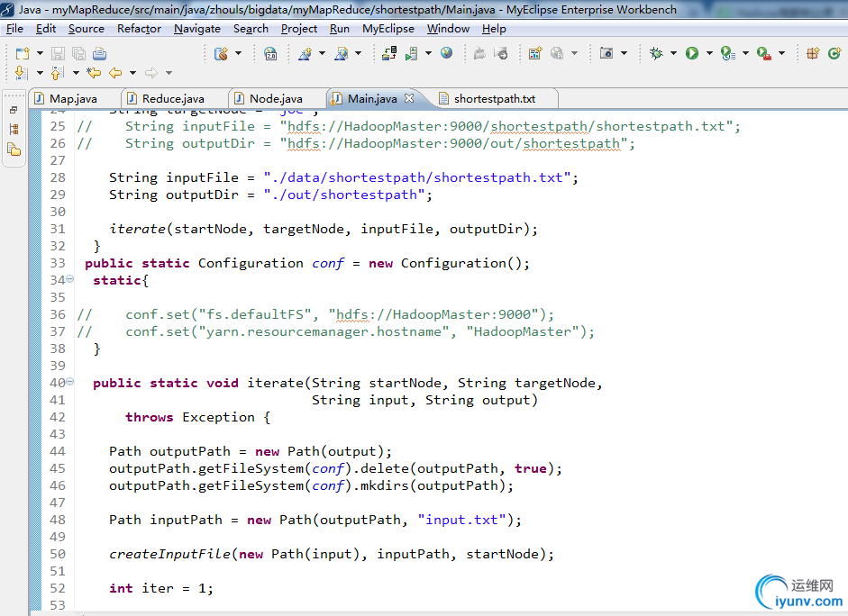Open the MyEclipse menu
The width and height of the screenshot is (848, 616).
pyautogui.click(x=388, y=29)
